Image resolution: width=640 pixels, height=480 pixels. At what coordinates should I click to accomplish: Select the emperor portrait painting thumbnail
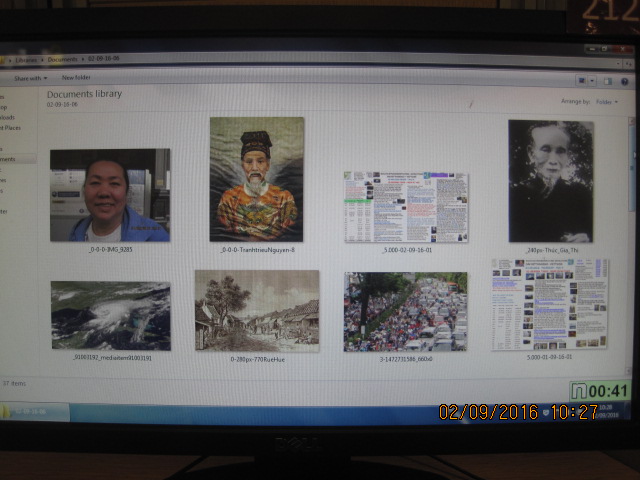257,179
